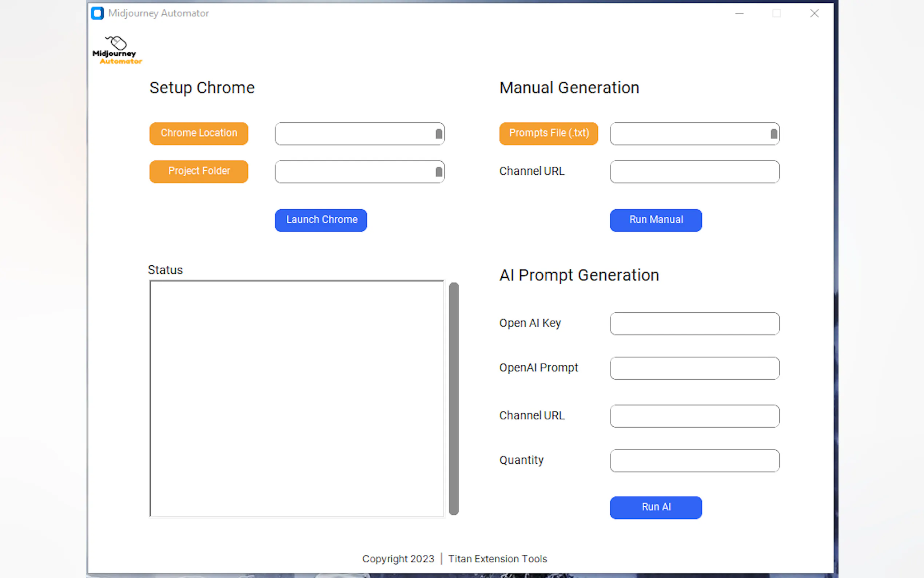Click the Launch Chrome button
This screenshot has height=578, width=924.
(321, 220)
